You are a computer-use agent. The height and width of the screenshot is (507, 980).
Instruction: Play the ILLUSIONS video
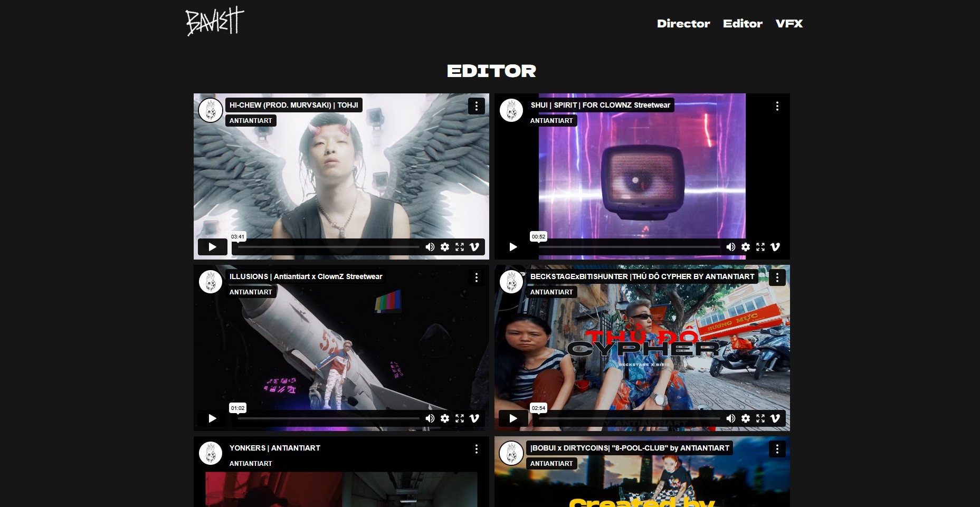coord(212,418)
